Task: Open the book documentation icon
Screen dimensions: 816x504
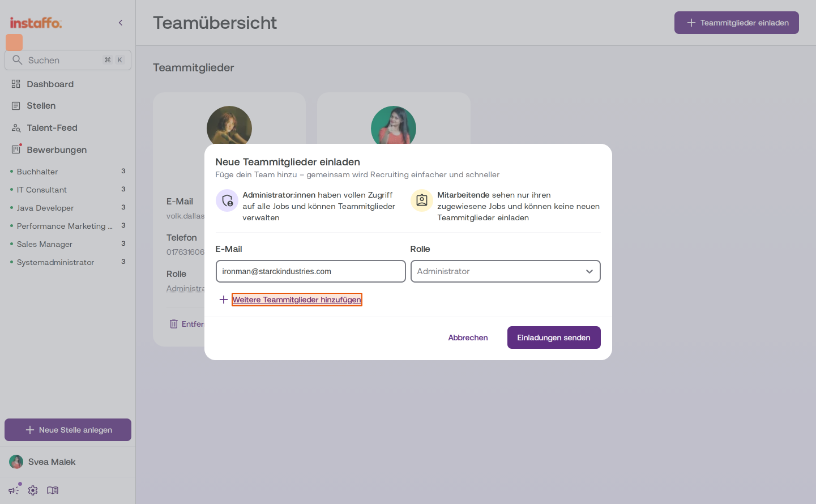Action: pos(53,490)
